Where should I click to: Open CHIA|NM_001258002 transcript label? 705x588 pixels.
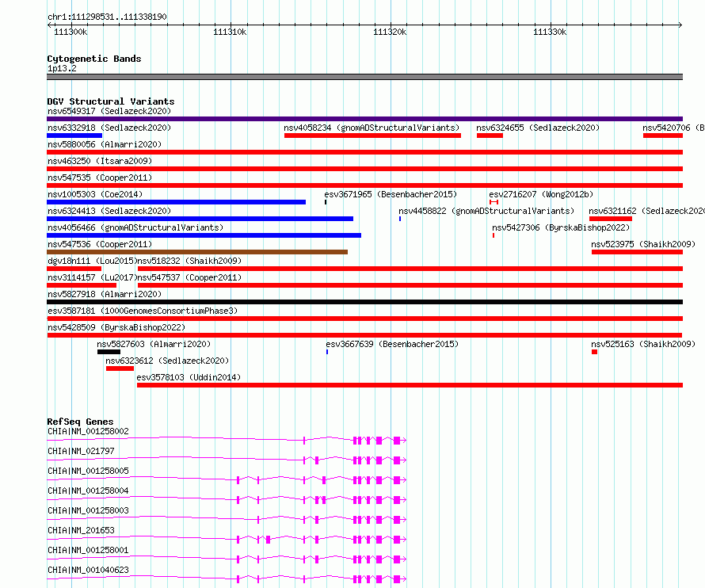tap(88, 431)
